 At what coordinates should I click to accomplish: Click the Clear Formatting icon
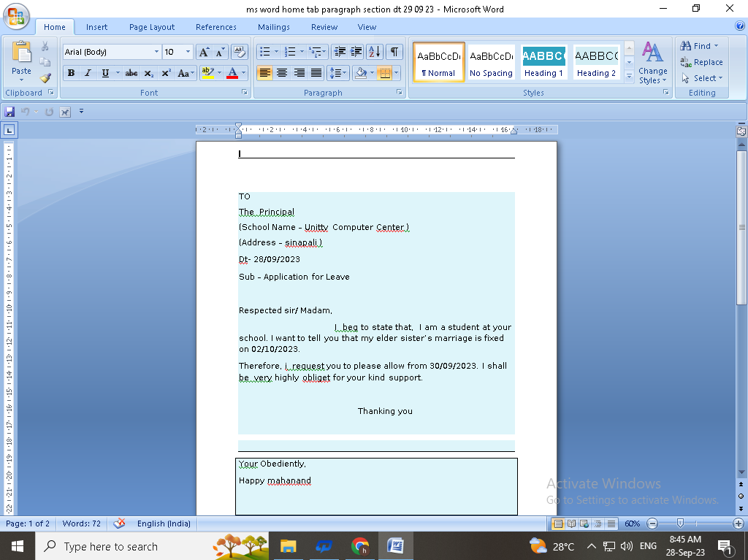pyautogui.click(x=240, y=52)
